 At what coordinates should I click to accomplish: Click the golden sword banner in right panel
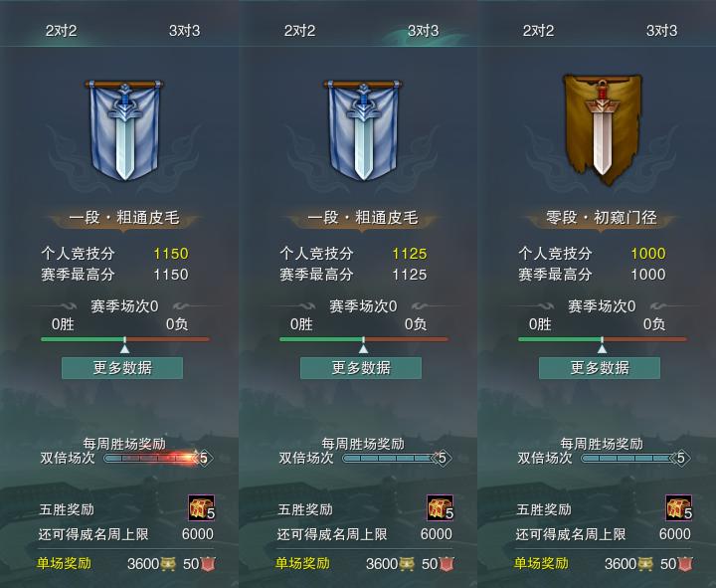[602, 130]
